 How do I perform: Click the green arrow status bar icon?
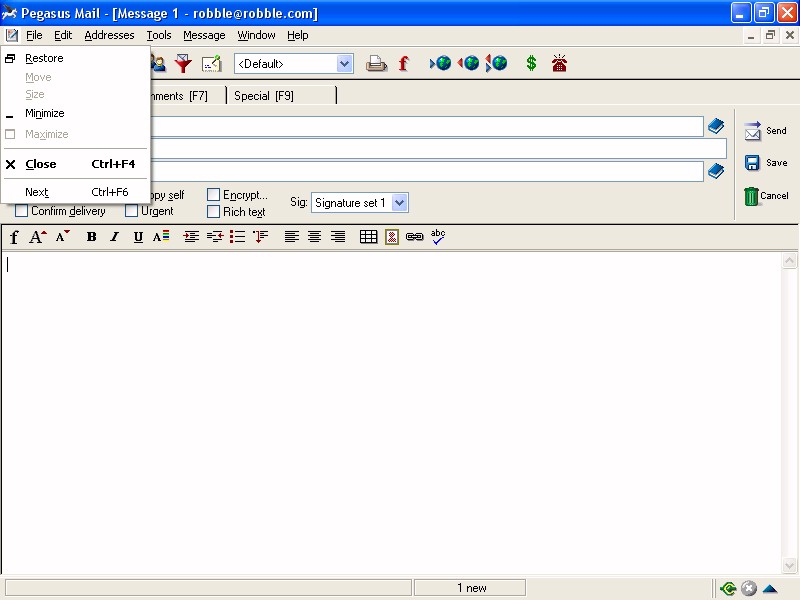coord(728,588)
